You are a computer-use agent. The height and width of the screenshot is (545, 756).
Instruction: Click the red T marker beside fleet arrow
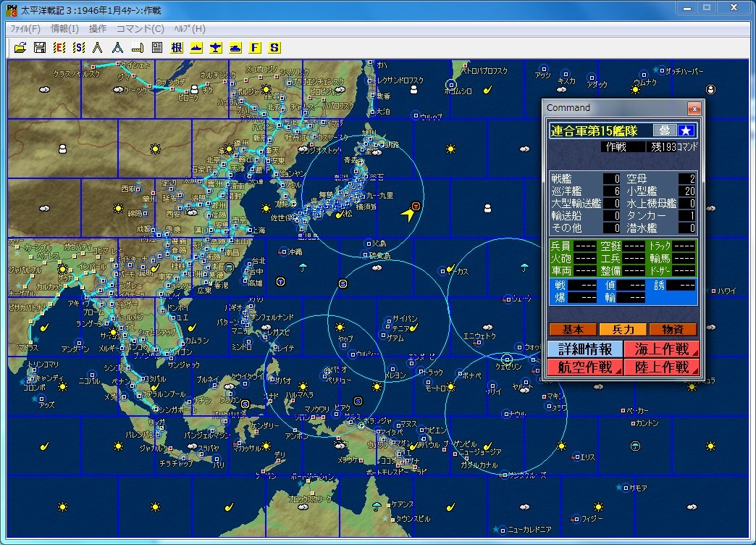(x=416, y=206)
